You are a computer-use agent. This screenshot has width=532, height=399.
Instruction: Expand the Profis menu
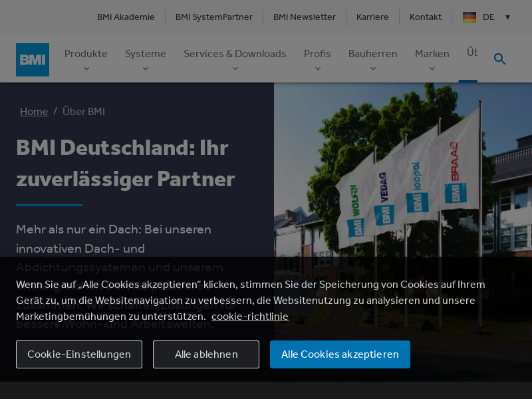[317, 68]
